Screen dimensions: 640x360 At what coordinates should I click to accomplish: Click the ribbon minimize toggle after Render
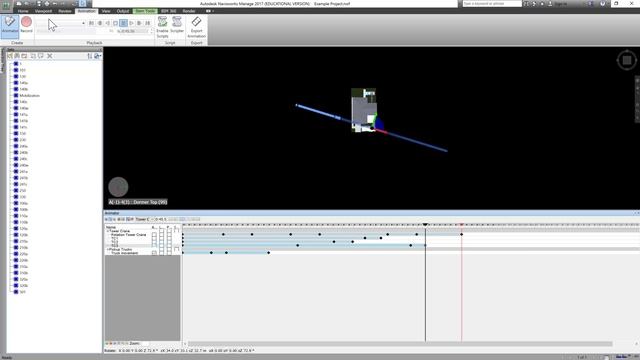point(209,11)
